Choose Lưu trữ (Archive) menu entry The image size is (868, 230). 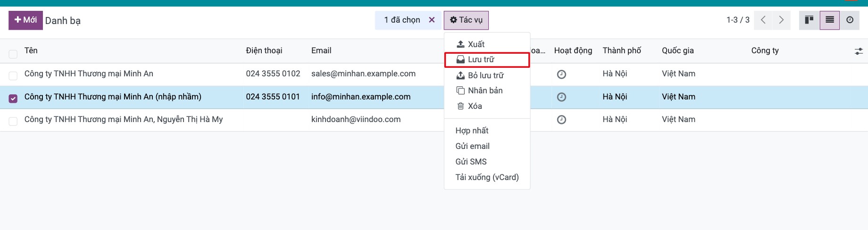pos(487,60)
